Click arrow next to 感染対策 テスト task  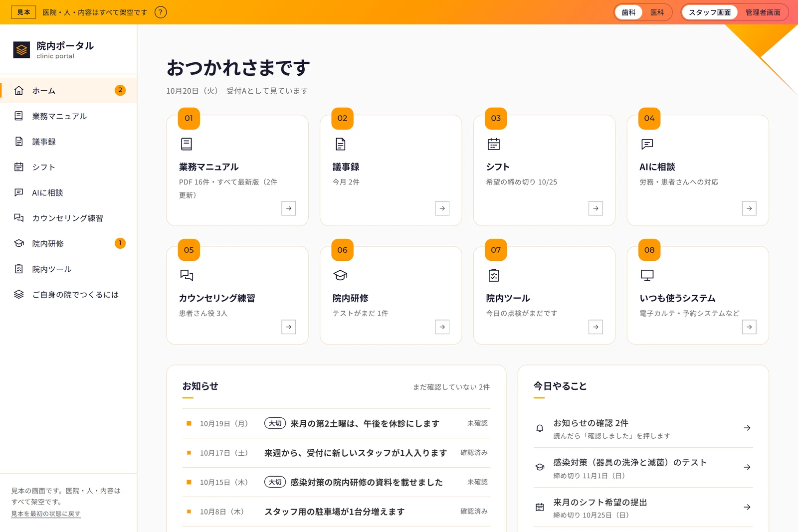point(747,467)
